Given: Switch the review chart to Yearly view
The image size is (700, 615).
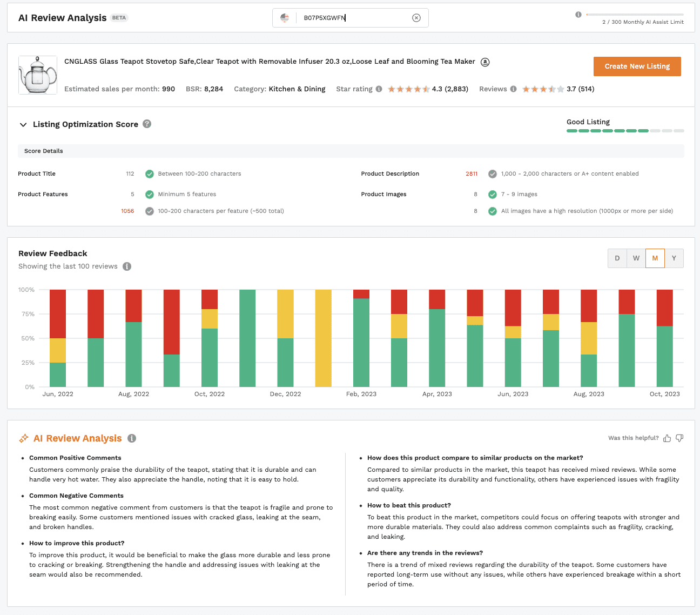Looking at the screenshot, I should point(674,258).
